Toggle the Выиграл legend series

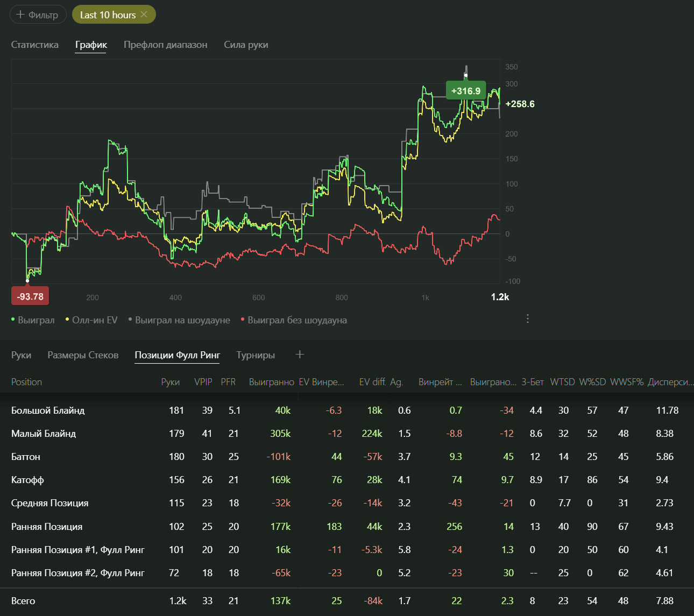pos(33,320)
